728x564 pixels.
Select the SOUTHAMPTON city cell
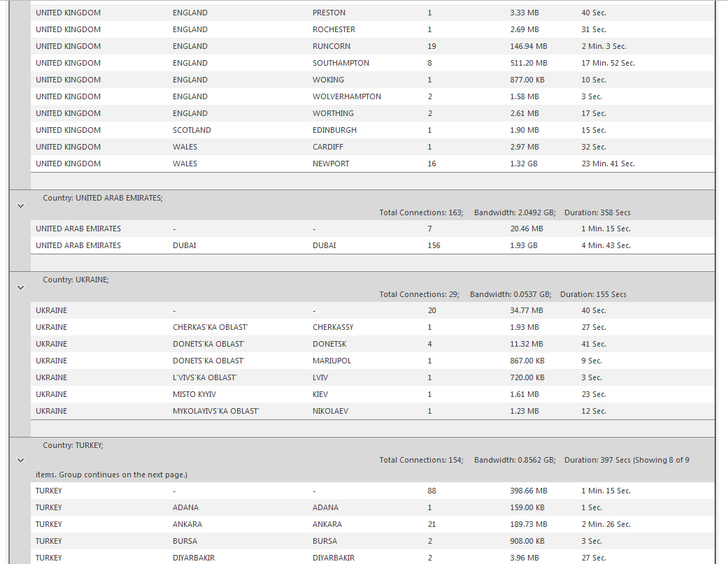(x=341, y=63)
